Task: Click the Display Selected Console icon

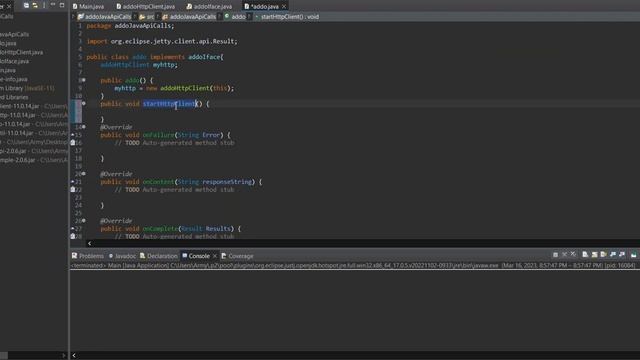Action: (633, 255)
